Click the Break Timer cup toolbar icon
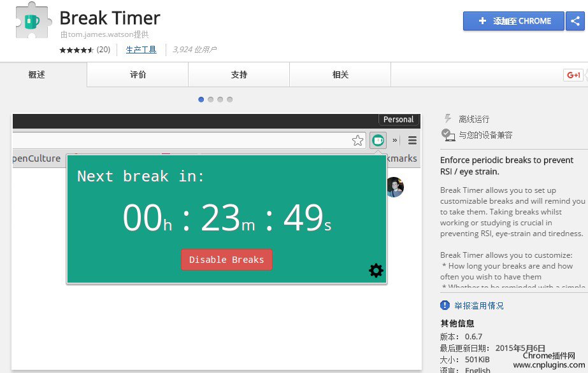Screen dimensions: 588x373 click(x=378, y=141)
